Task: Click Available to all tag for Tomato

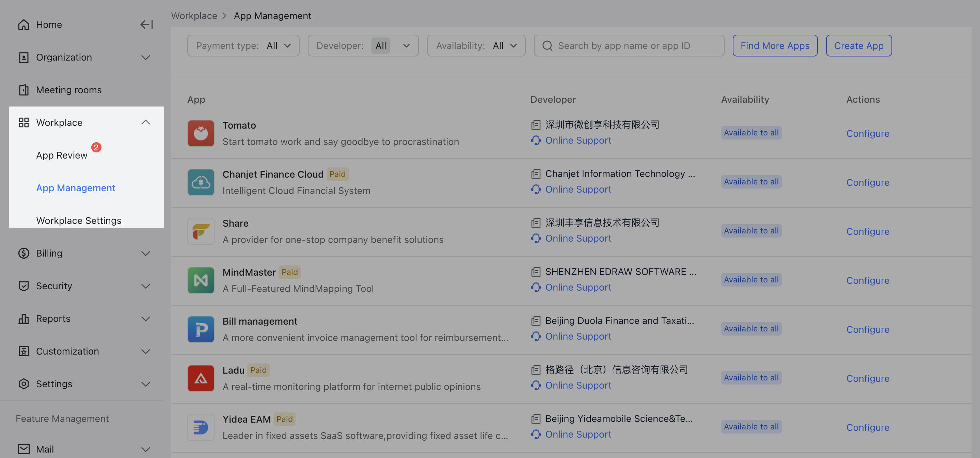Action: click(751, 133)
